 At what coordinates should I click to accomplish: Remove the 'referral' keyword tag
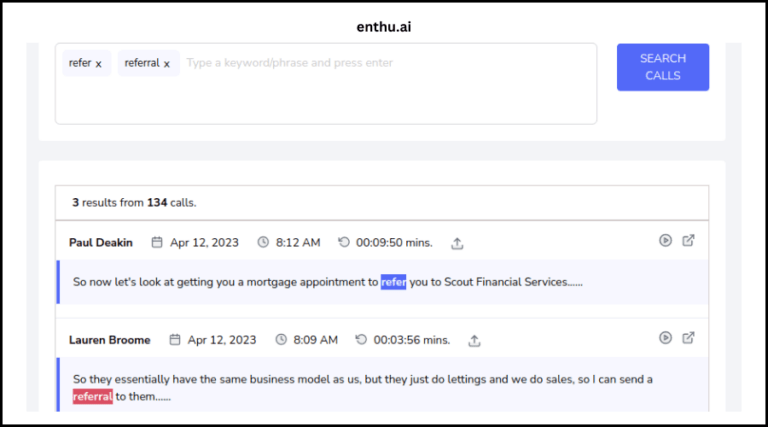click(x=167, y=64)
